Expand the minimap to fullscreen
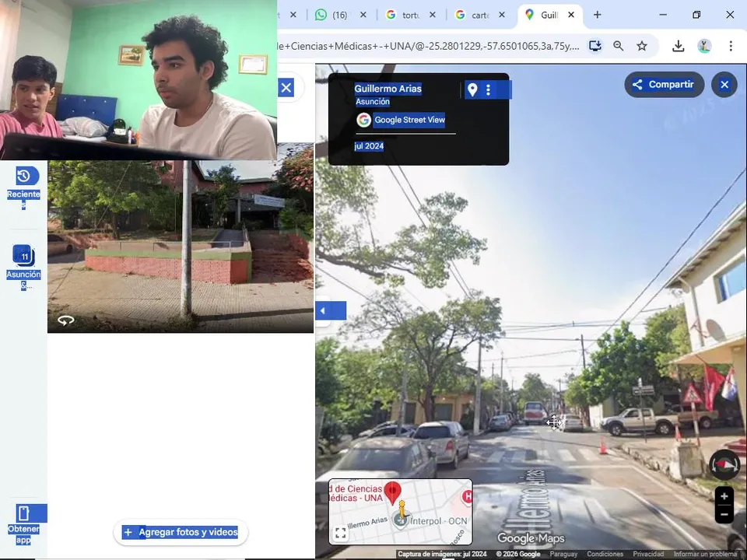 click(341, 533)
